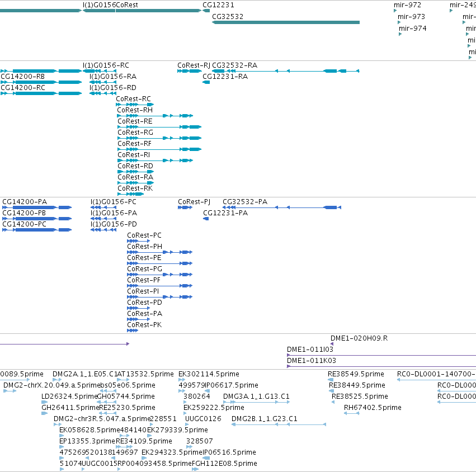Viewport: 476px width, 472px height.
Task: Click l(1)G0156-PD protein label
Action: tap(114, 224)
